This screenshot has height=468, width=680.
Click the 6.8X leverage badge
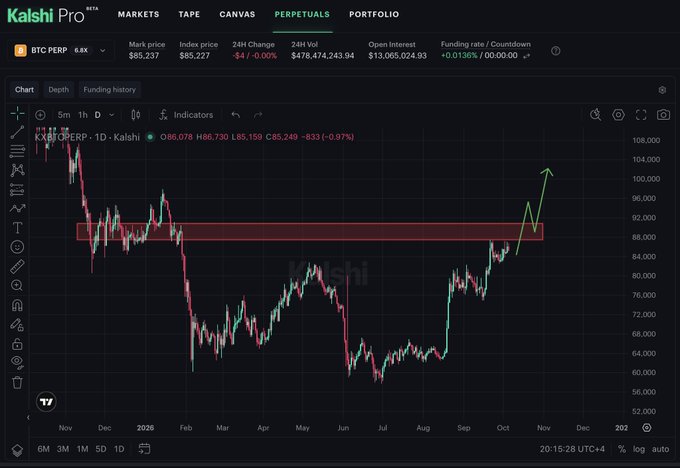[x=81, y=50]
